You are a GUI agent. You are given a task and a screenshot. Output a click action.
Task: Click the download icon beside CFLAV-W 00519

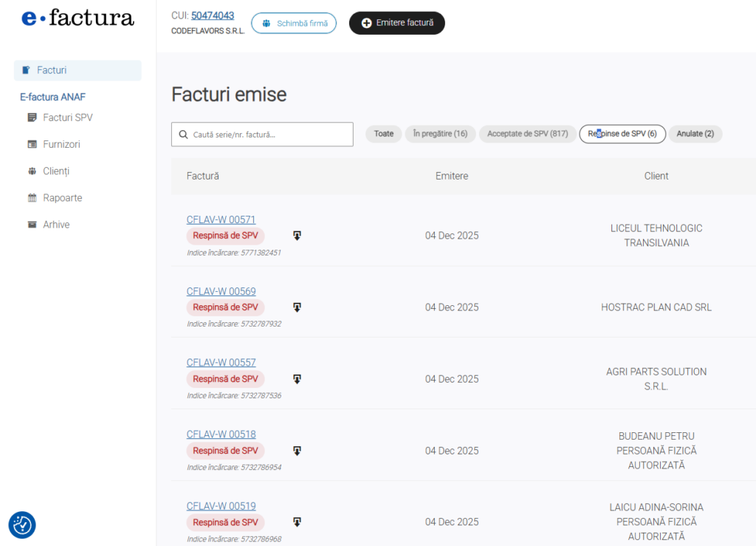coord(297,522)
